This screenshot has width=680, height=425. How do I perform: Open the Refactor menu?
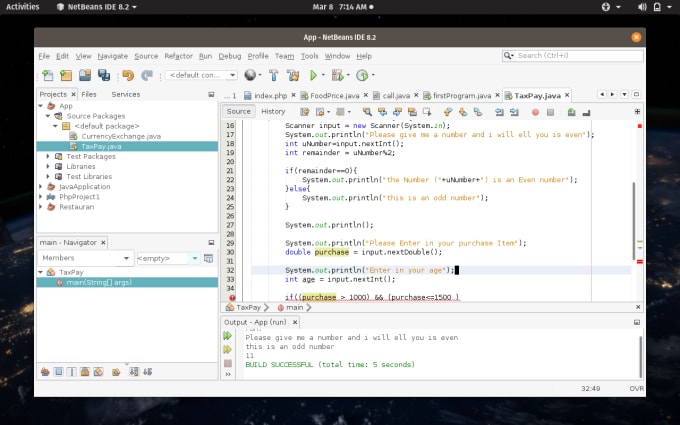pos(178,56)
